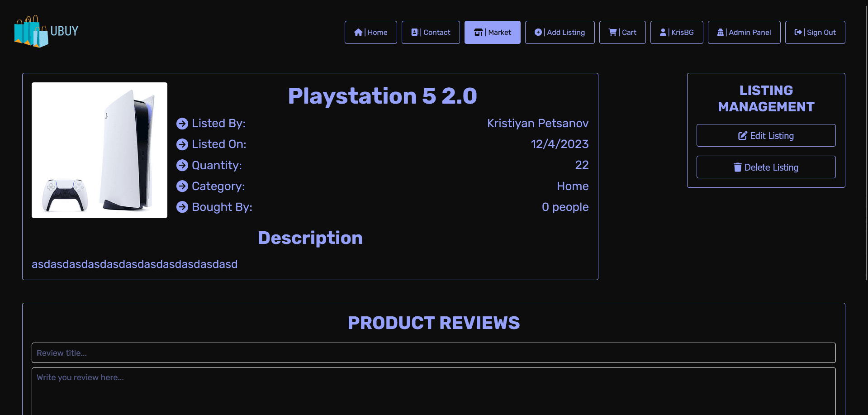Click the trash can icon for deleting listing
The image size is (868, 415).
737,167
